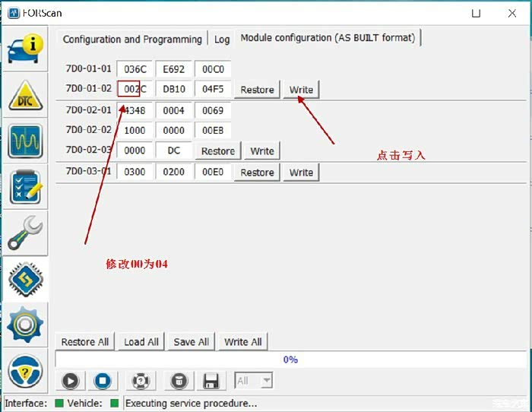
Task: Open the chip configuration and programming section
Action: click(25, 279)
